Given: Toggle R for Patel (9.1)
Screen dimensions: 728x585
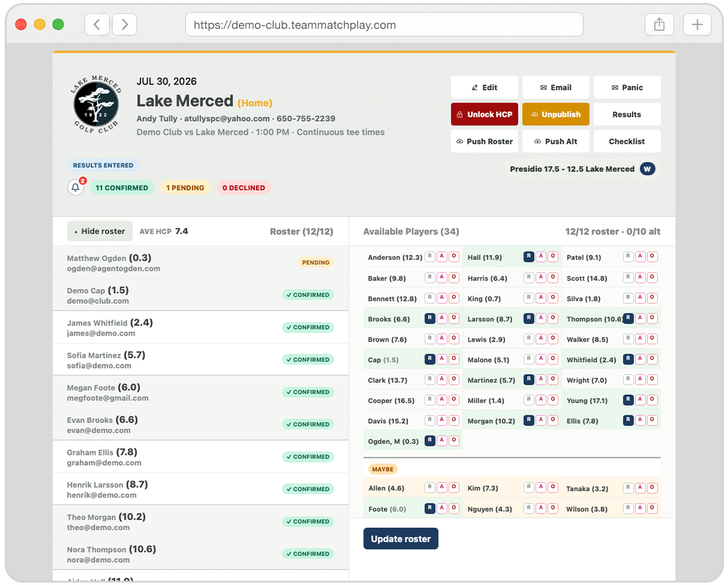Looking at the screenshot, I should (628, 257).
